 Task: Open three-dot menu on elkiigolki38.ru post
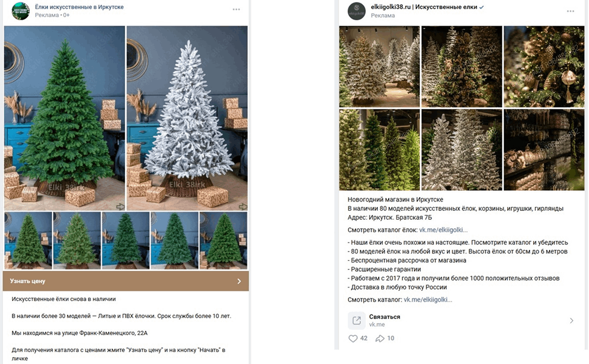click(569, 10)
